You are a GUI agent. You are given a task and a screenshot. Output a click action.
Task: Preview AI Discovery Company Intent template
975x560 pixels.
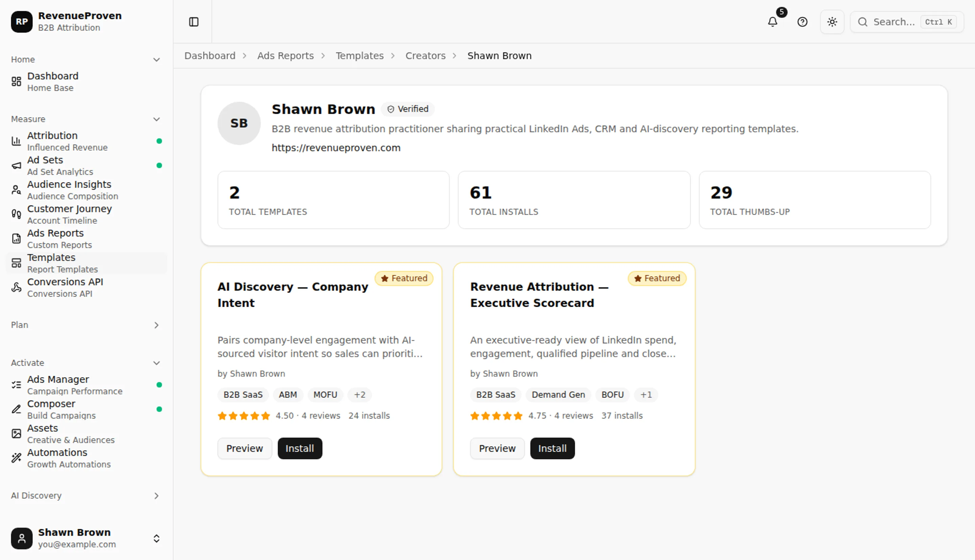[244, 449]
